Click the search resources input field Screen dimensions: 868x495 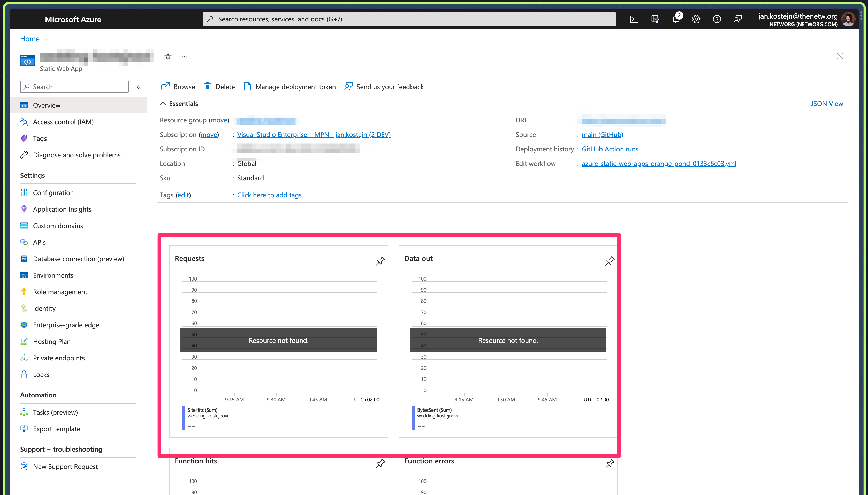point(408,19)
